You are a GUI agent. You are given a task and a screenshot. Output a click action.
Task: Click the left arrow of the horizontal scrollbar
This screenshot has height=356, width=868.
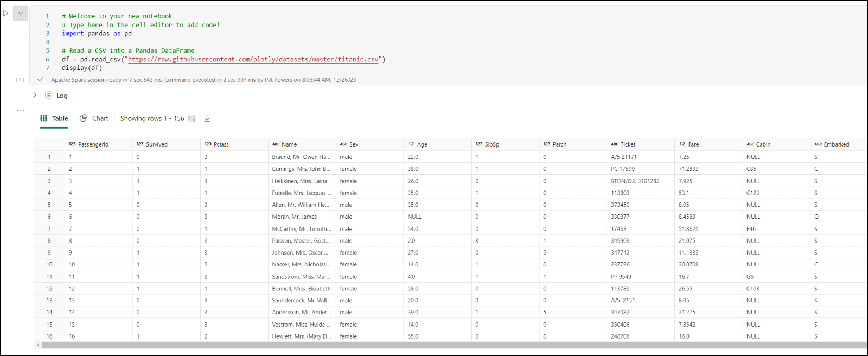click(x=38, y=345)
